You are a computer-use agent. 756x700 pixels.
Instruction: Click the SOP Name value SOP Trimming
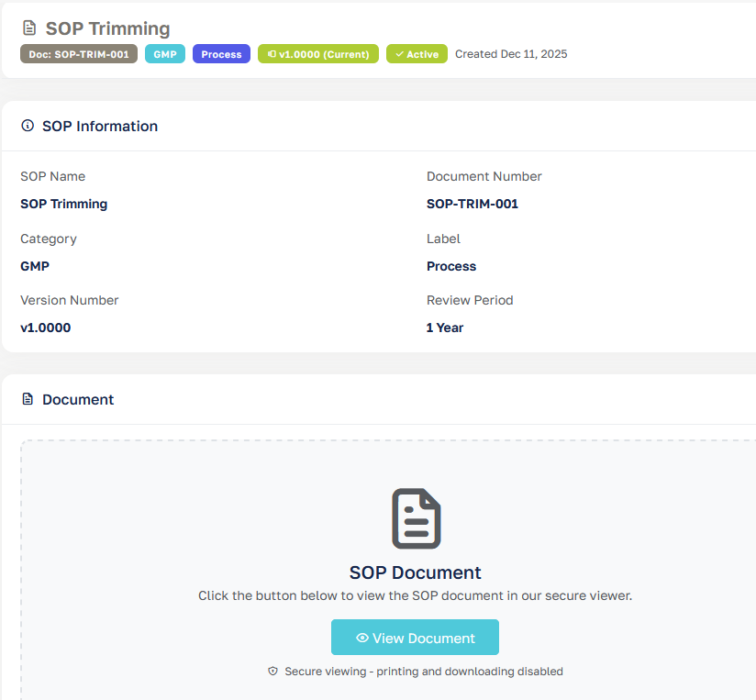[x=63, y=204]
